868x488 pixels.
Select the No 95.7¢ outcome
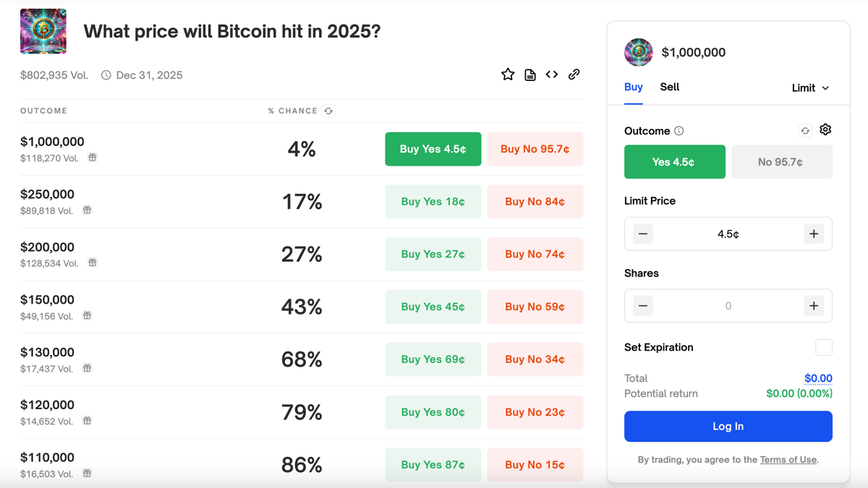coord(781,161)
